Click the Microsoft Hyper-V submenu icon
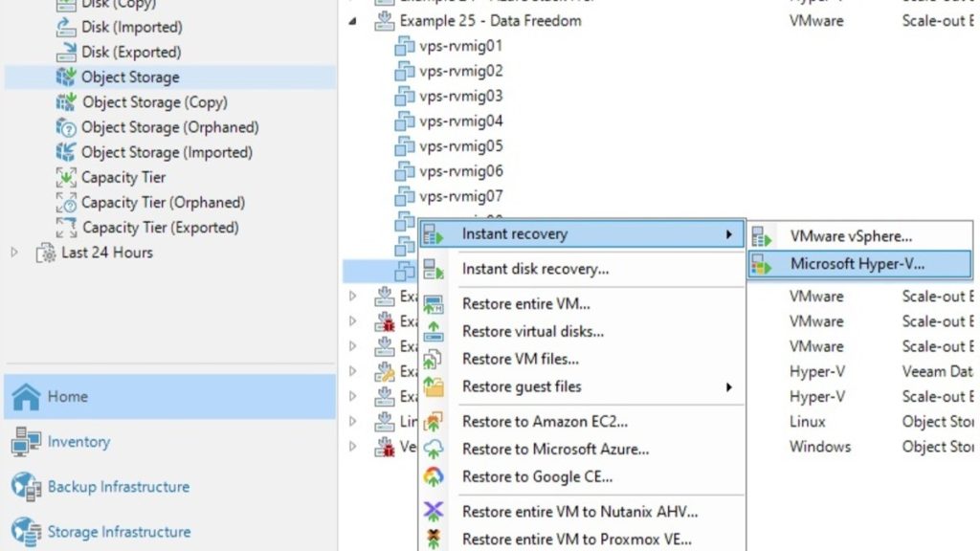Viewport: 980px width, 551px height. click(761, 264)
